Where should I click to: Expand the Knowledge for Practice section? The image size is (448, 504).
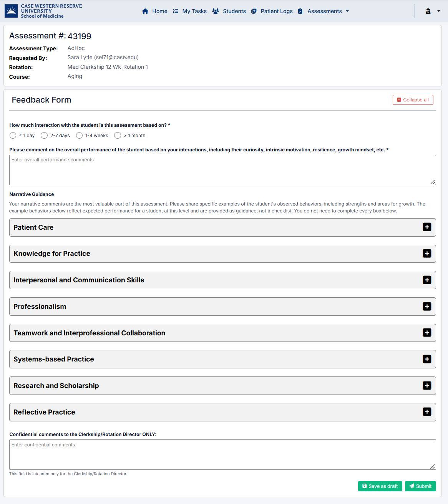tap(427, 254)
